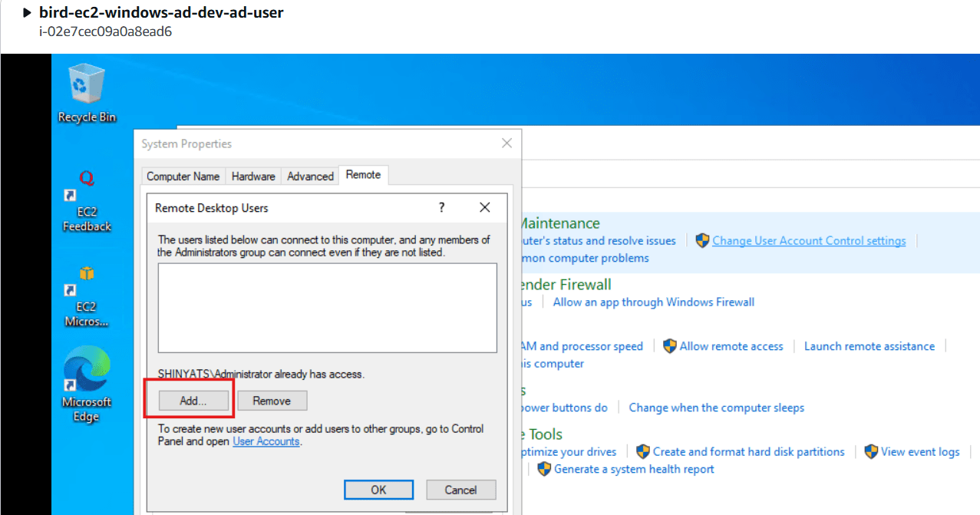Click the shield icon beside Change User Account Control settings

[x=702, y=240]
